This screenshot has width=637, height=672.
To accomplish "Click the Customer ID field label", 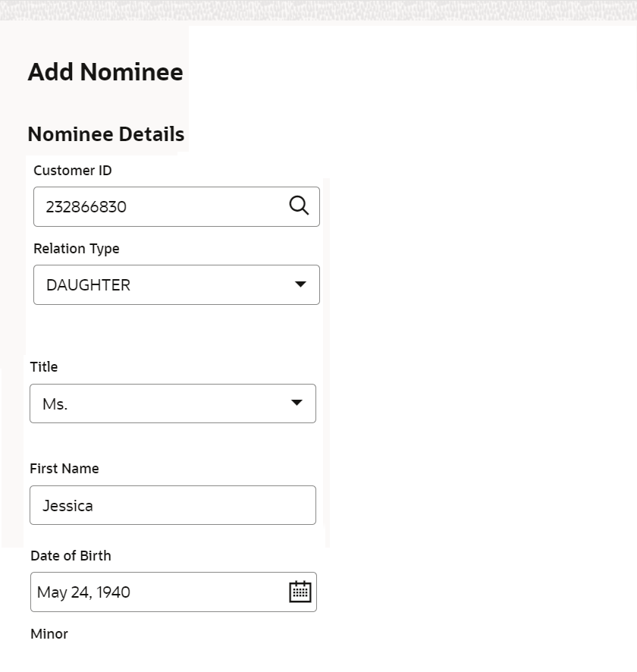I will click(x=73, y=171).
